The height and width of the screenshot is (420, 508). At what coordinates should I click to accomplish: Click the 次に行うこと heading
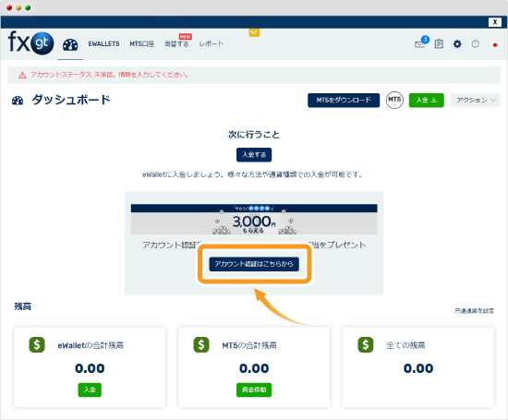254,135
